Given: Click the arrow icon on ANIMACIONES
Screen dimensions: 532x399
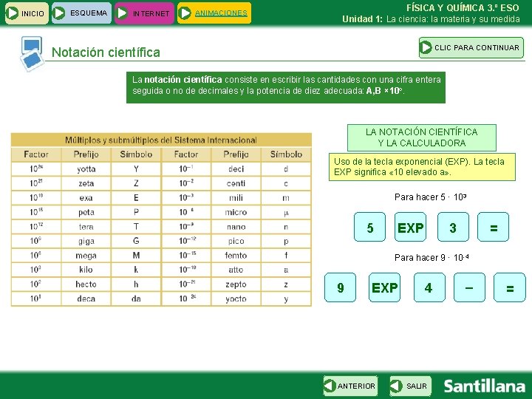Looking at the screenshot, I should (x=185, y=13).
